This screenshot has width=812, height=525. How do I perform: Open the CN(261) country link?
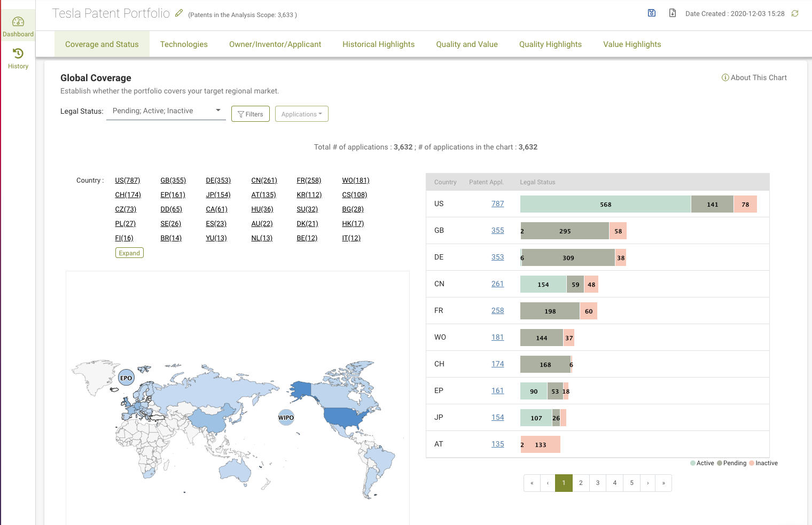pyautogui.click(x=264, y=181)
